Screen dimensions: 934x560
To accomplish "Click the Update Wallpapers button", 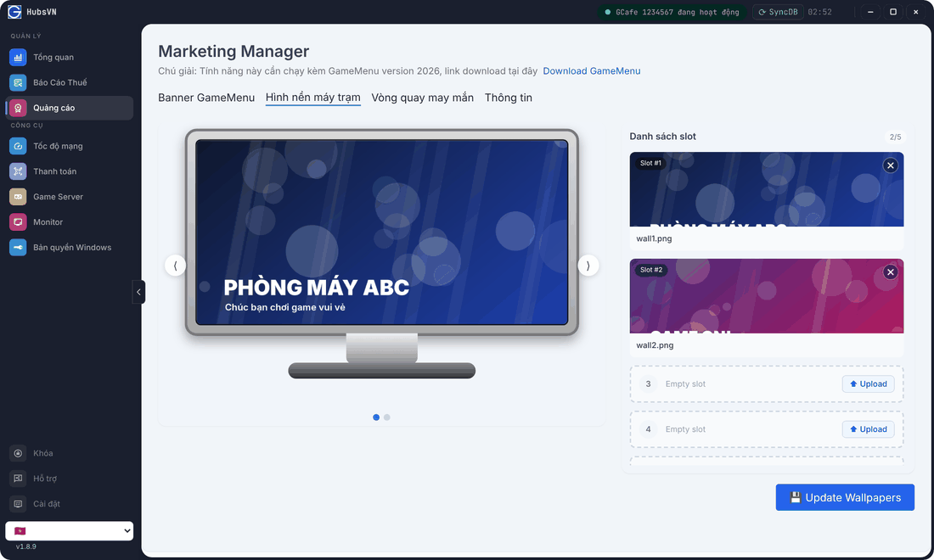I will [x=845, y=497].
